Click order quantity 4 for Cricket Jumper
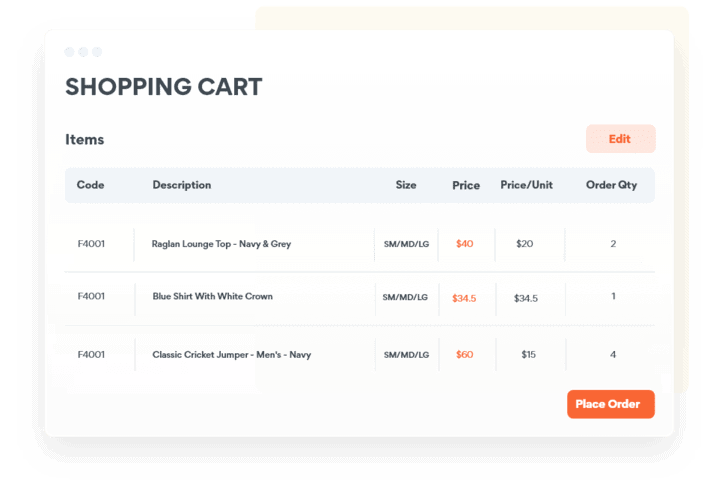The width and height of the screenshot is (719, 497). pos(613,355)
